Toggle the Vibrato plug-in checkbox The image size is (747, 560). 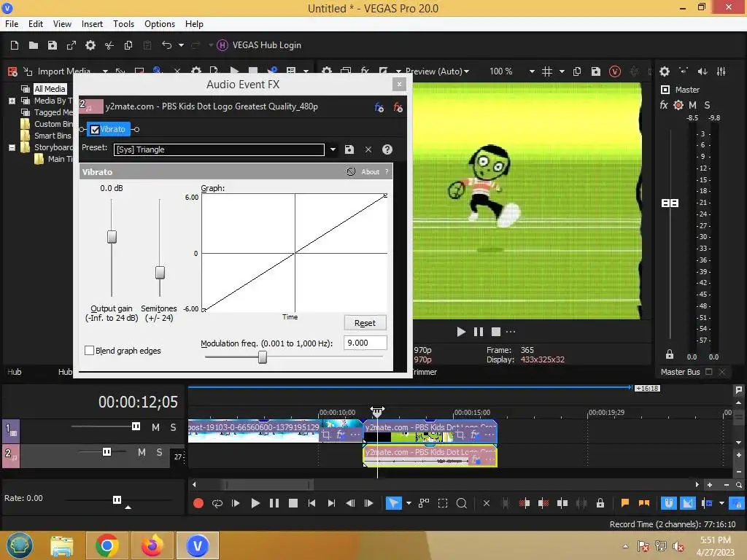click(95, 130)
